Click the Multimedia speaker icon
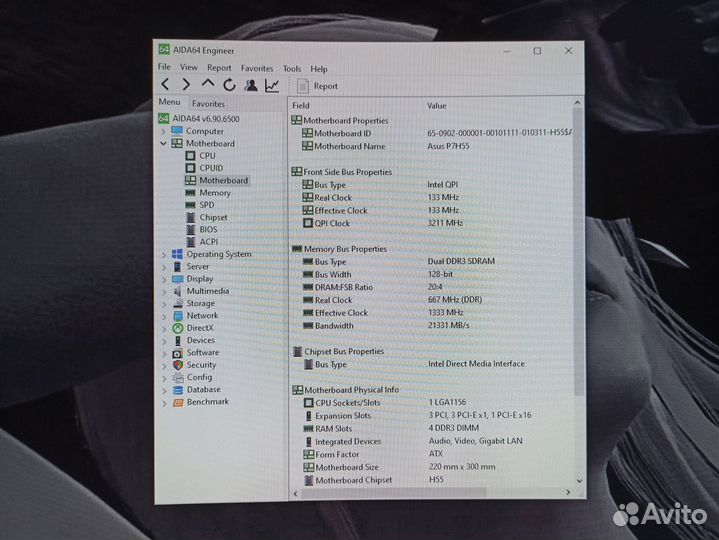The width and height of the screenshot is (719, 540). (177, 291)
